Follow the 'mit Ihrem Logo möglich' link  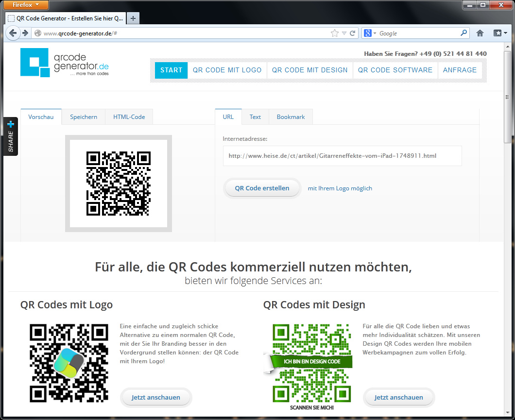point(340,188)
